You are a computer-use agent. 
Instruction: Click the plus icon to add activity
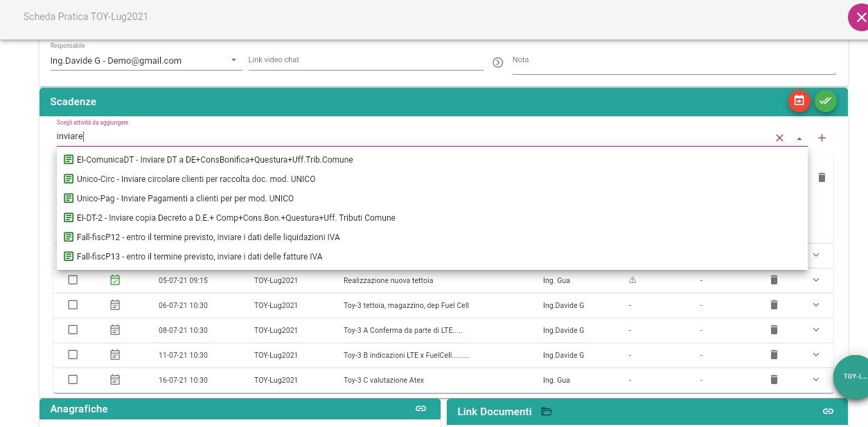pyautogui.click(x=822, y=138)
